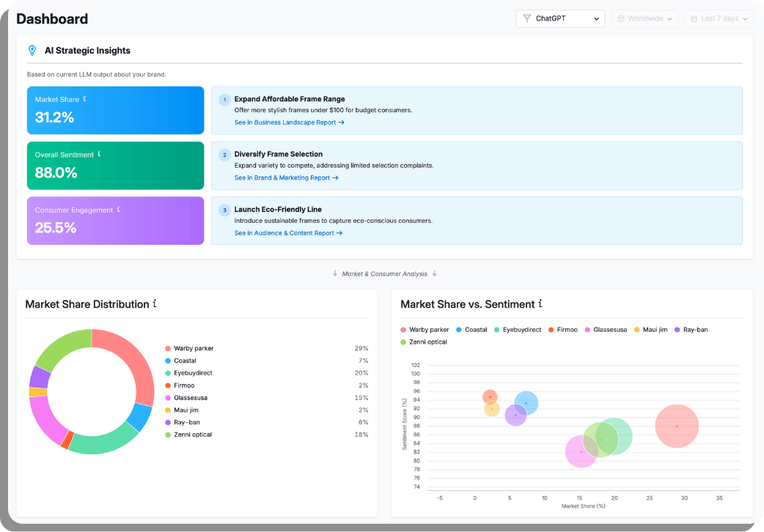Select Glassesusa entry in donut chart legend

pos(191,398)
